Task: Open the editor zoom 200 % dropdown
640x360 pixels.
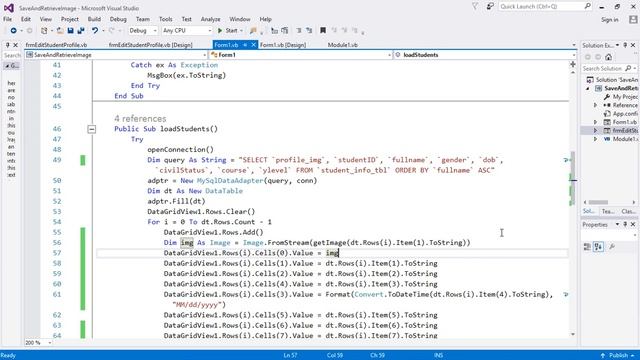Action: click(39, 343)
